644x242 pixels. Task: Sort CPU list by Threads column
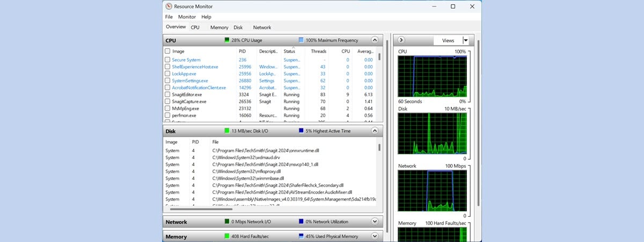coord(318,51)
